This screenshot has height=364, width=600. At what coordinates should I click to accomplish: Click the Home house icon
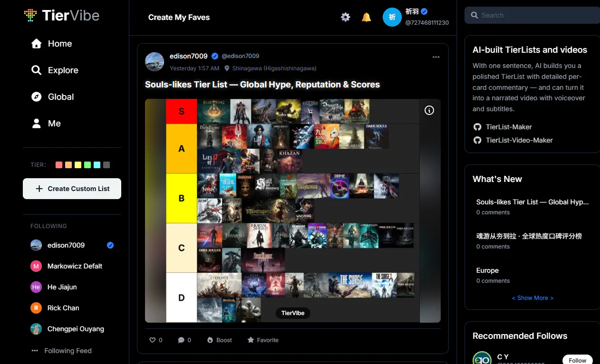click(36, 44)
